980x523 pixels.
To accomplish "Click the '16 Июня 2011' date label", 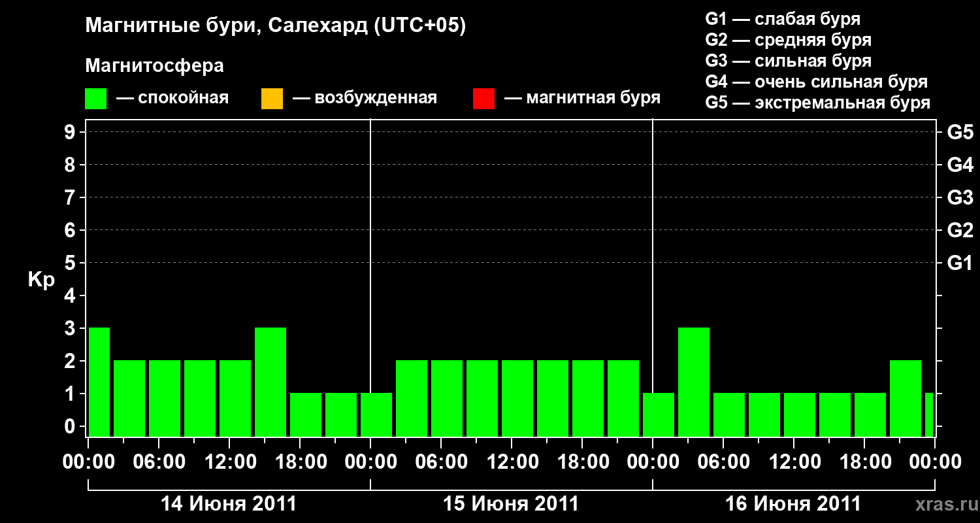I will pos(793,504).
